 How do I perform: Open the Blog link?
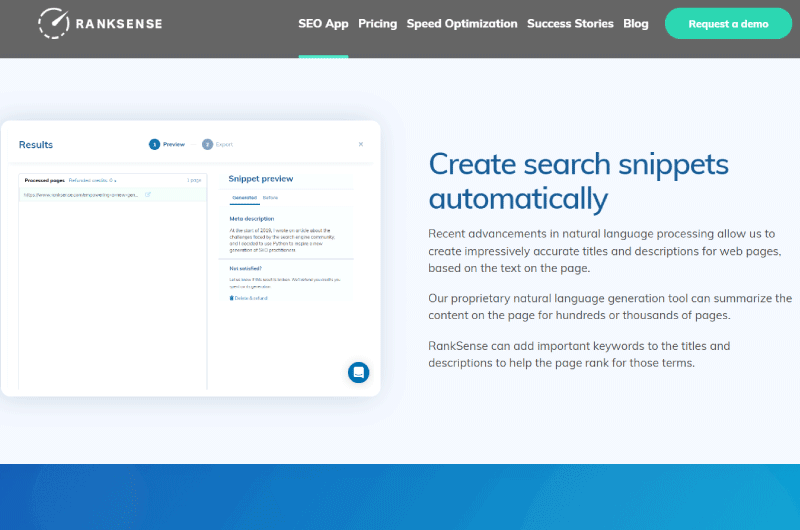(x=635, y=23)
